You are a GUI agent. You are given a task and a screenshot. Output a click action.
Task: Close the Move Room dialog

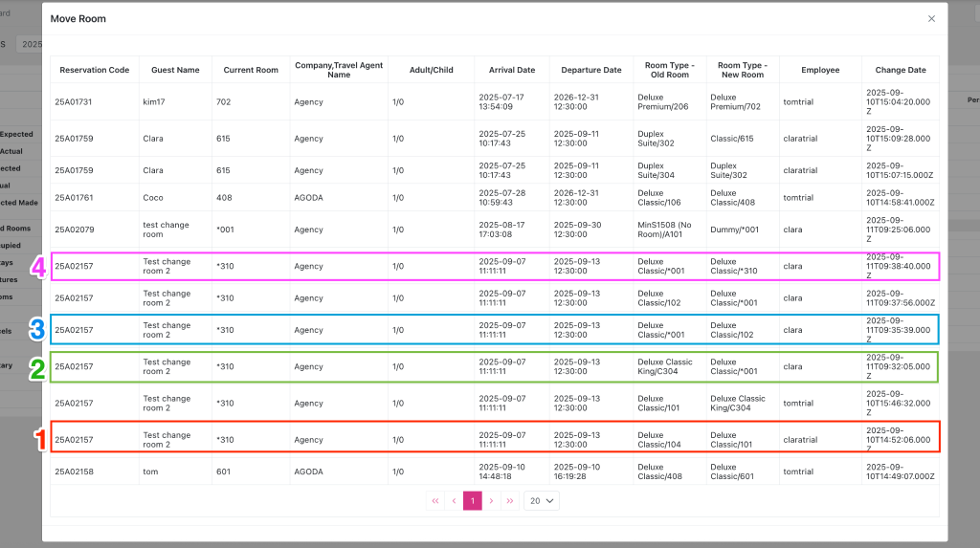[931, 19]
